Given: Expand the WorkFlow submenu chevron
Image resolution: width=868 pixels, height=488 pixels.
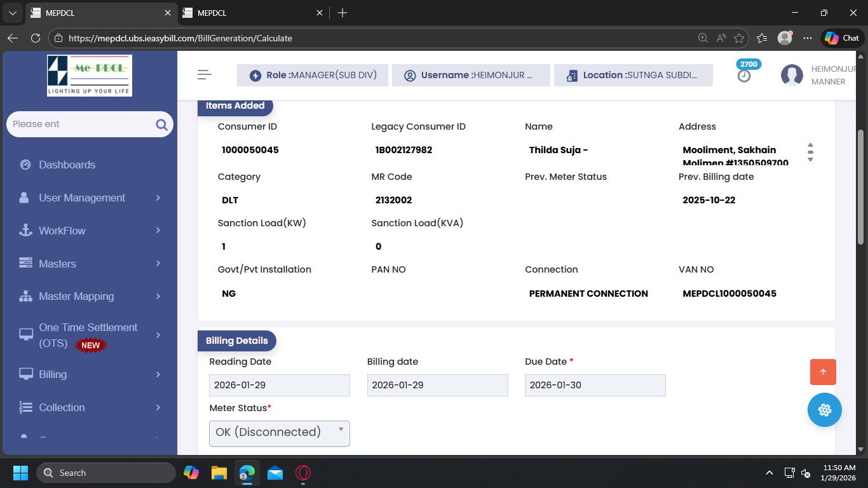Looking at the screenshot, I should point(158,231).
